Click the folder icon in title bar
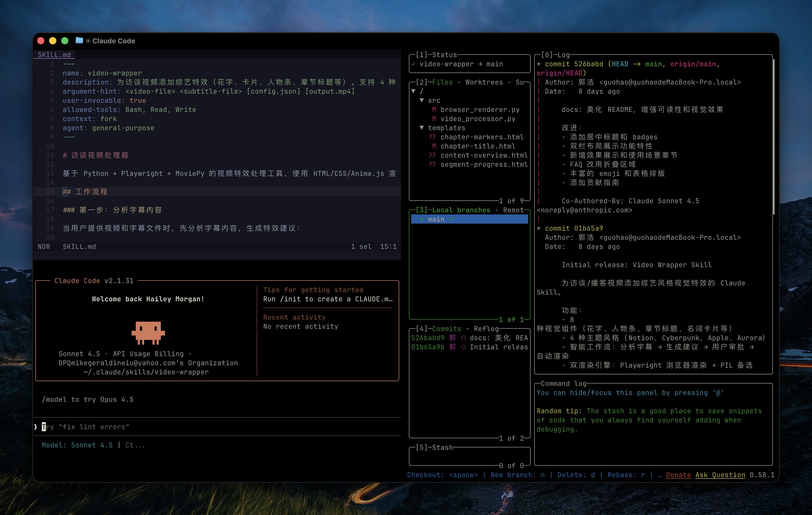Viewport: 812px width, 515px height. (79, 40)
